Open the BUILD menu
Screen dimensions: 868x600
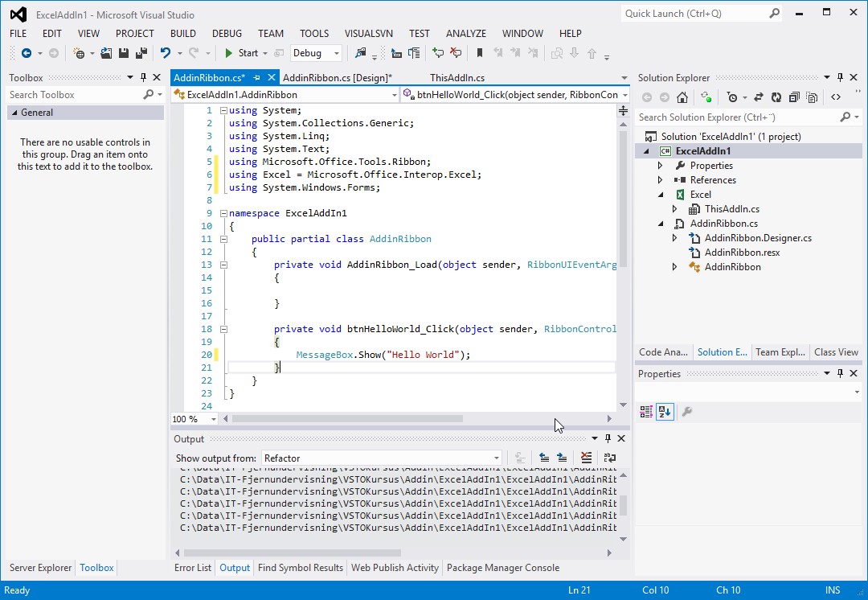[x=182, y=34]
